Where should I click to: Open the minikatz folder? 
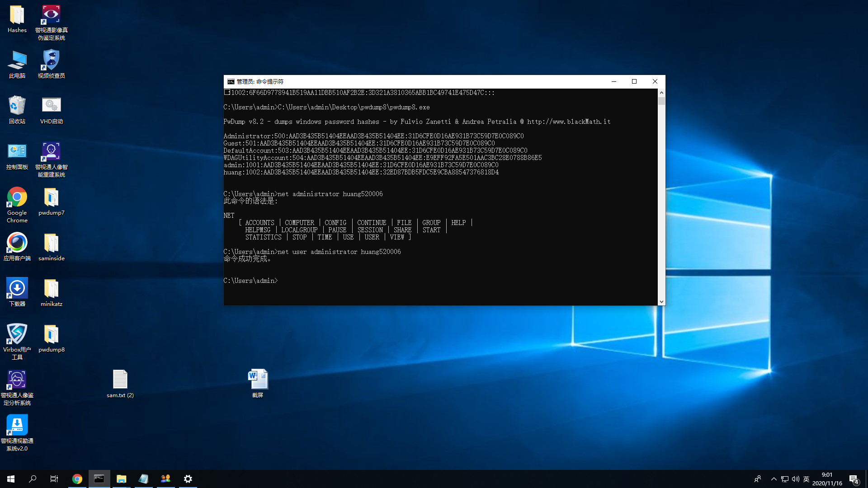[x=51, y=289]
